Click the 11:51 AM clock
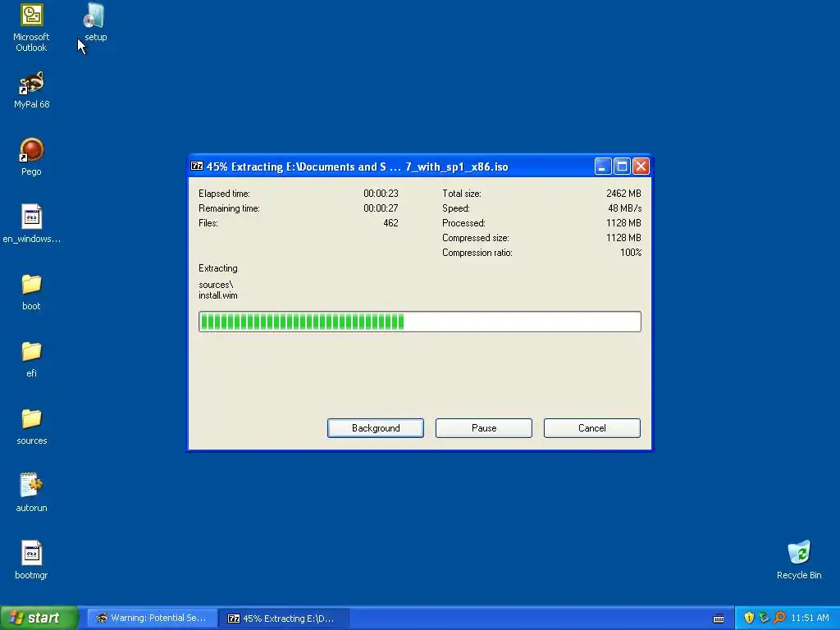 pyautogui.click(x=810, y=618)
